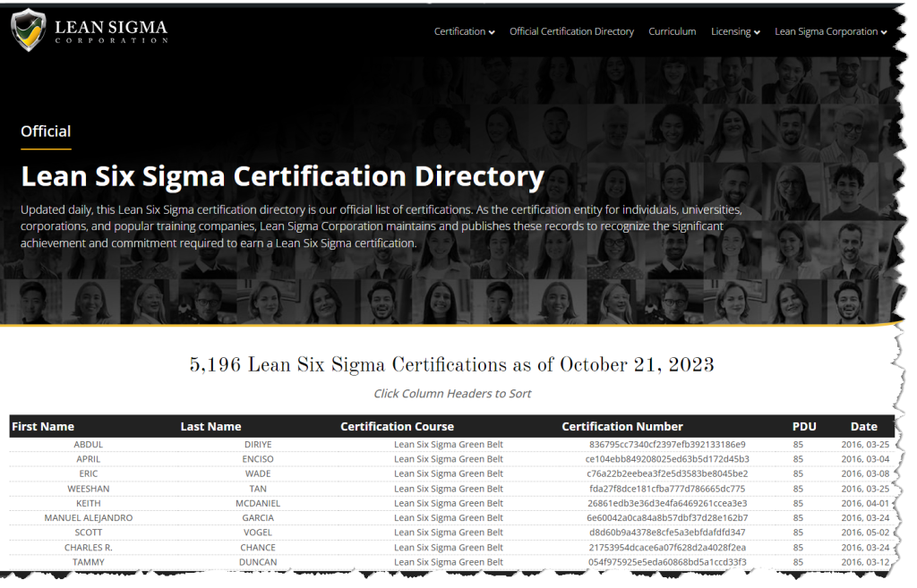Sort table by PDU column
This screenshot has width=917, height=588.
point(804,426)
